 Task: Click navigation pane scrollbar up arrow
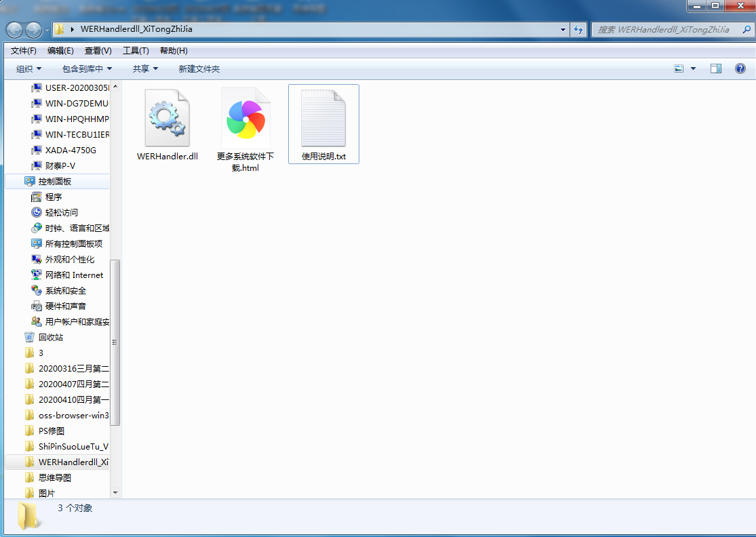[x=115, y=86]
